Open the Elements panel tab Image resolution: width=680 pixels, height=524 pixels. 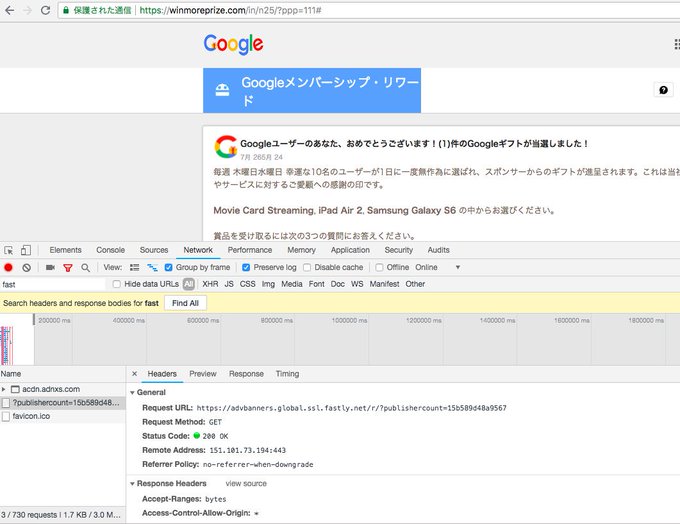coord(65,250)
